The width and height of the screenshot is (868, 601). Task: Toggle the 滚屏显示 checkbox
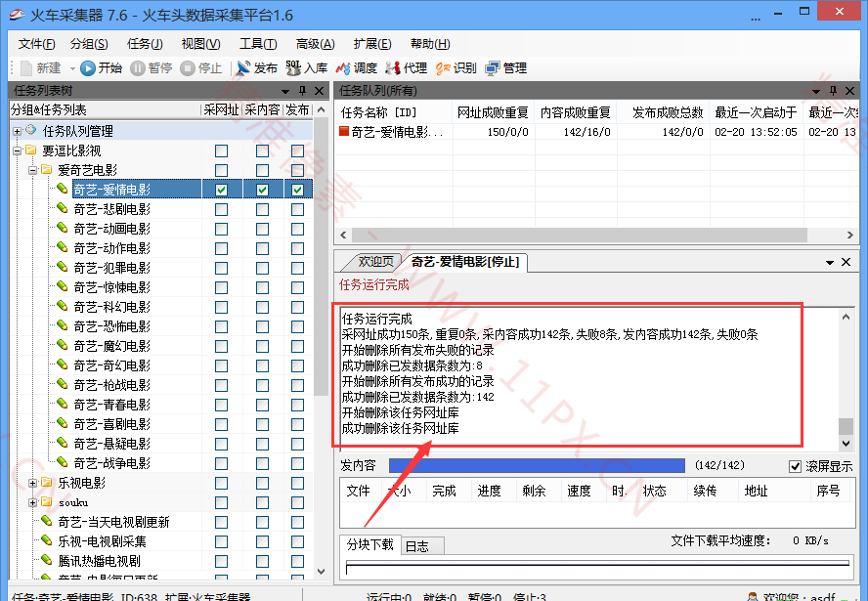[x=795, y=466]
